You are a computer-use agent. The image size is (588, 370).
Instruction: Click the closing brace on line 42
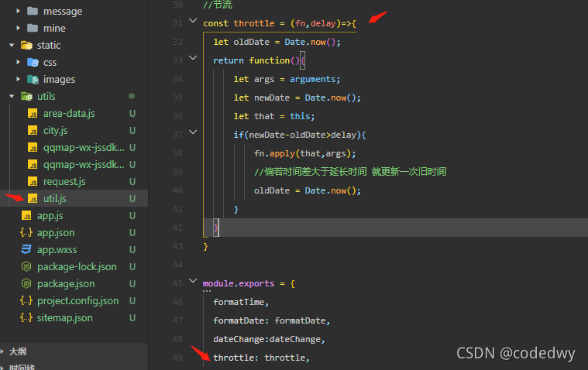215,228
